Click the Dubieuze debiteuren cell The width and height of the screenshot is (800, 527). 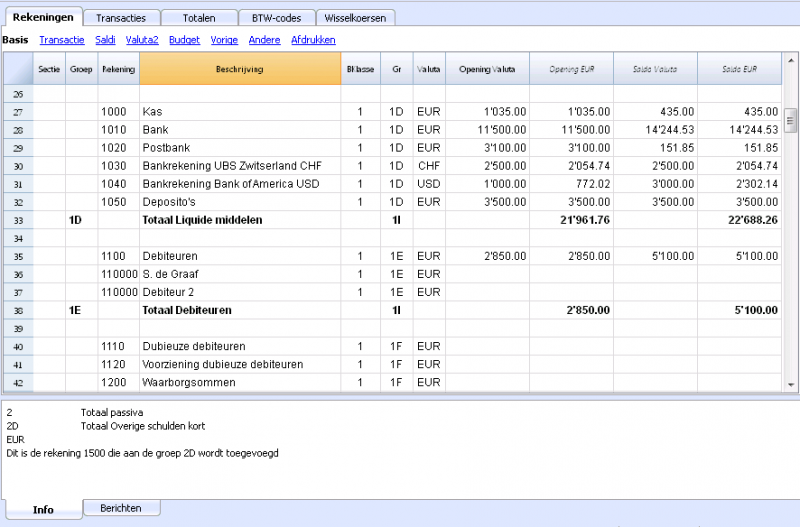coord(240,346)
